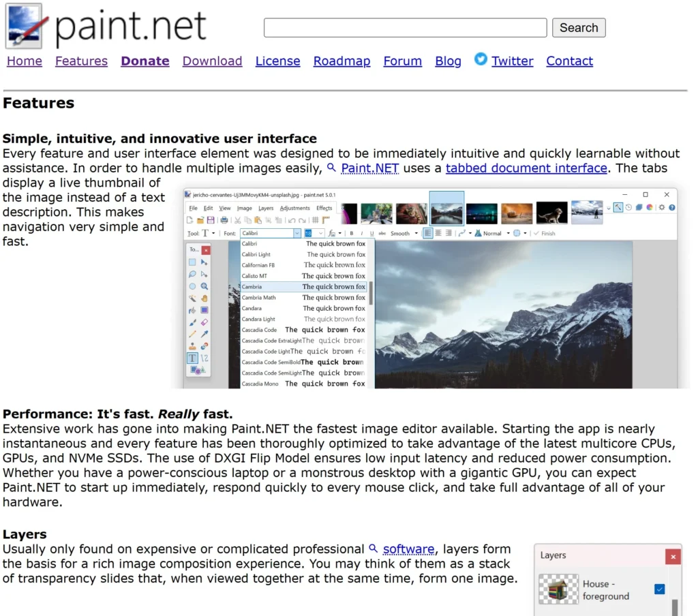
Task: Select the Color Picker eyedropper tool
Action: tap(204, 335)
